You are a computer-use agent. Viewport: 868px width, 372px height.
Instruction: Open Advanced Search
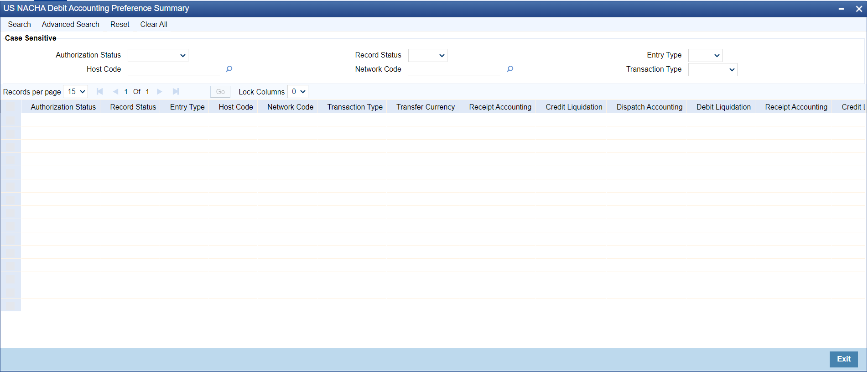click(70, 25)
